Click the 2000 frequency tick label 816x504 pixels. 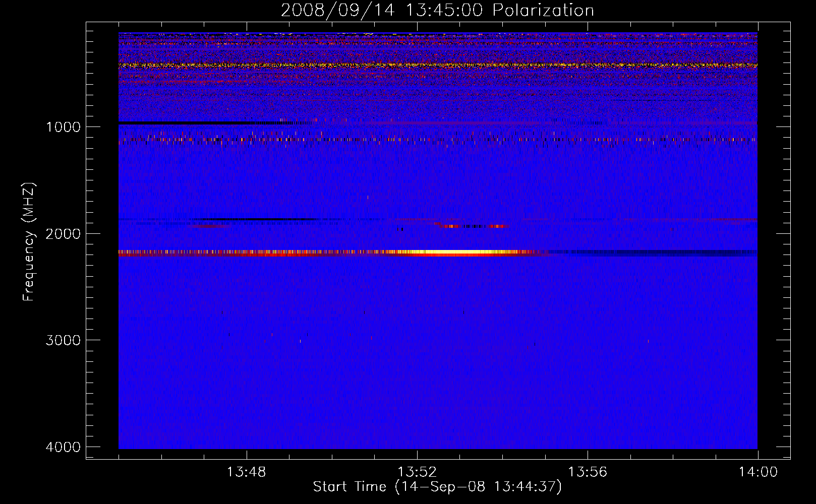(x=63, y=233)
